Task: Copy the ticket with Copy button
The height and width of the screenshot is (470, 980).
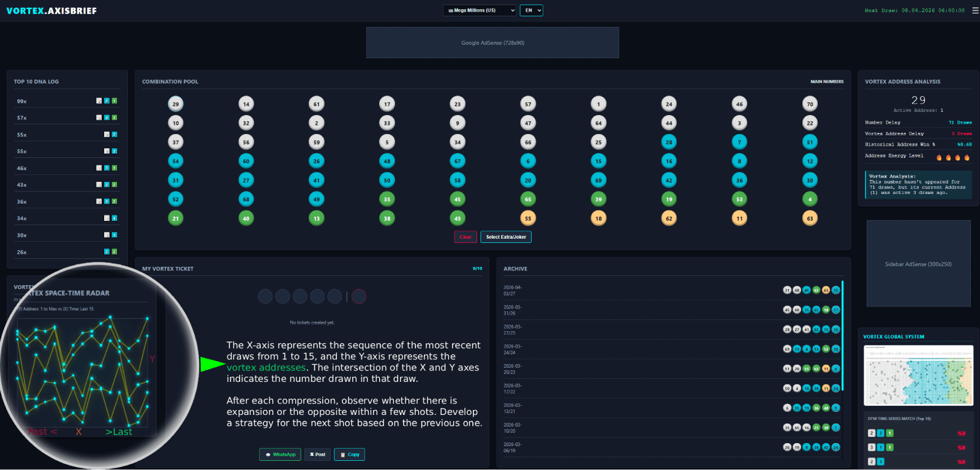Action: (x=349, y=455)
